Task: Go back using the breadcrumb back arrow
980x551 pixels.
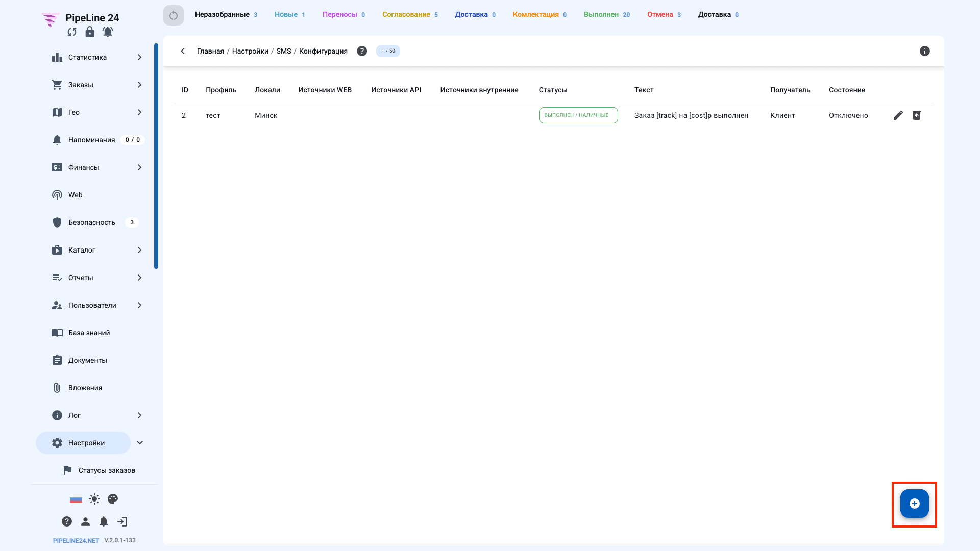Action: click(x=183, y=51)
